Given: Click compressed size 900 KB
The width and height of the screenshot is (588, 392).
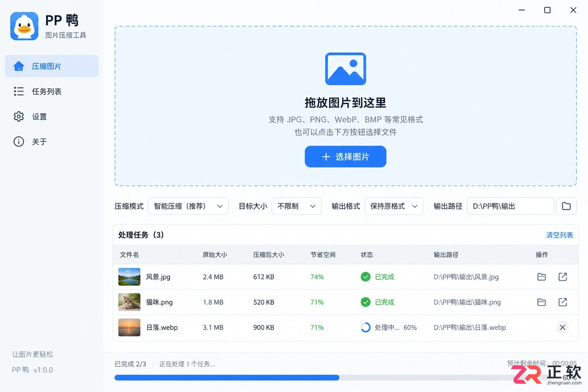Looking at the screenshot, I should point(264,327).
